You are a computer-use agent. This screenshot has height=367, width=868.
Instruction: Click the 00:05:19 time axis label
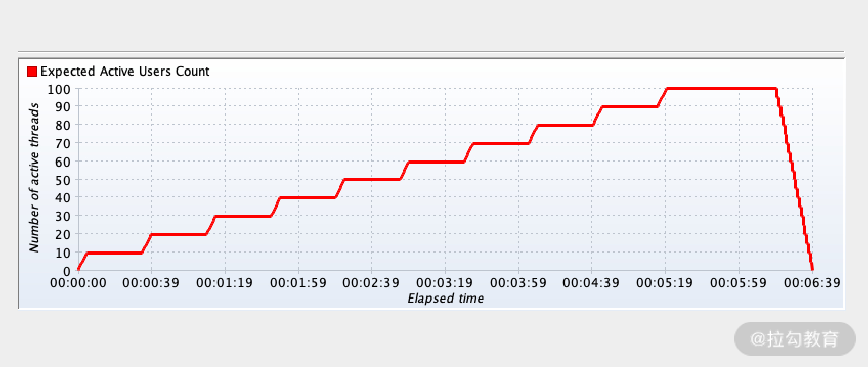[x=665, y=283]
